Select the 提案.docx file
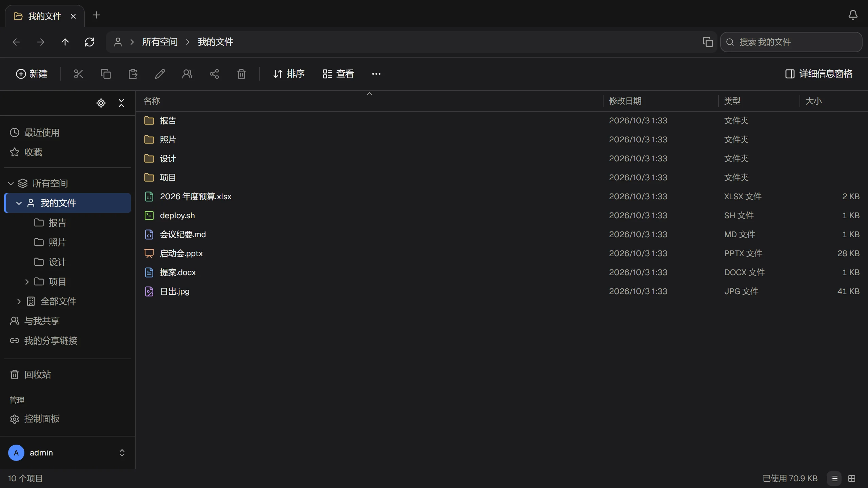 502,272
